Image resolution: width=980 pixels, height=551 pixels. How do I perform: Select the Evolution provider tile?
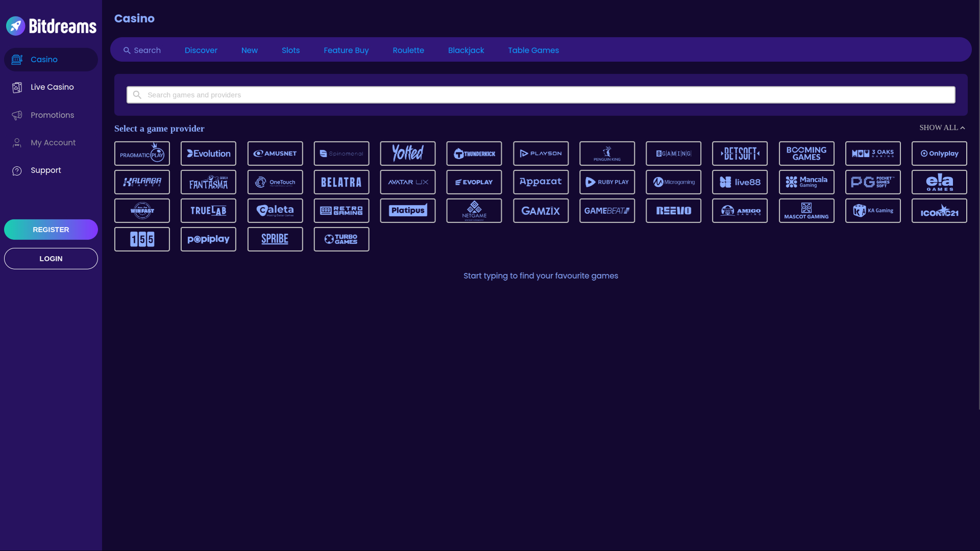click(x=208, y=153)
